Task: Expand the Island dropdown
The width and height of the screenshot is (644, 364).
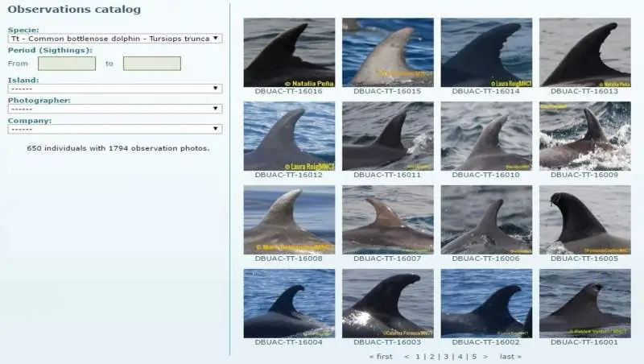Action: click(x=114, y=89)
